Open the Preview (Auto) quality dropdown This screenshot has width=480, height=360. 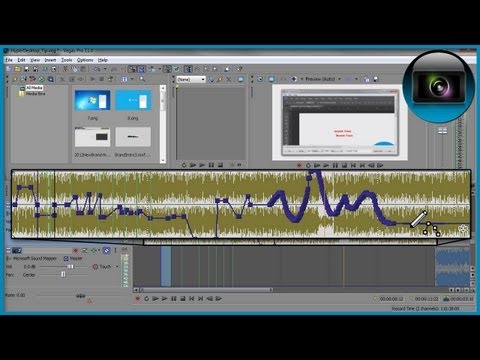coord(323,79)
